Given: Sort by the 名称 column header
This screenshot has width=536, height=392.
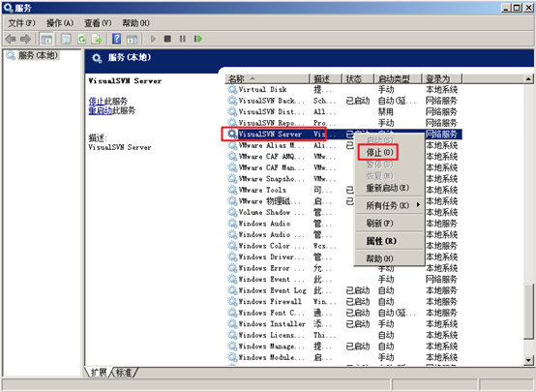Looking at the screenshot, I should point(267,79).
